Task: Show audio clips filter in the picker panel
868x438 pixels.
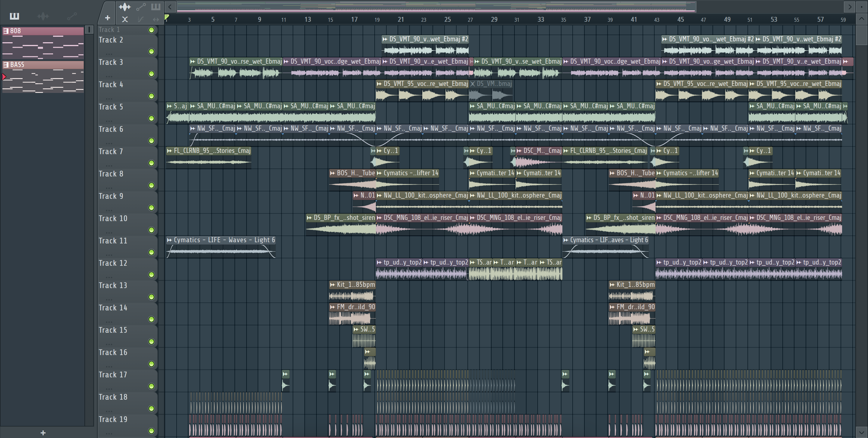Action: coord(43,16)
